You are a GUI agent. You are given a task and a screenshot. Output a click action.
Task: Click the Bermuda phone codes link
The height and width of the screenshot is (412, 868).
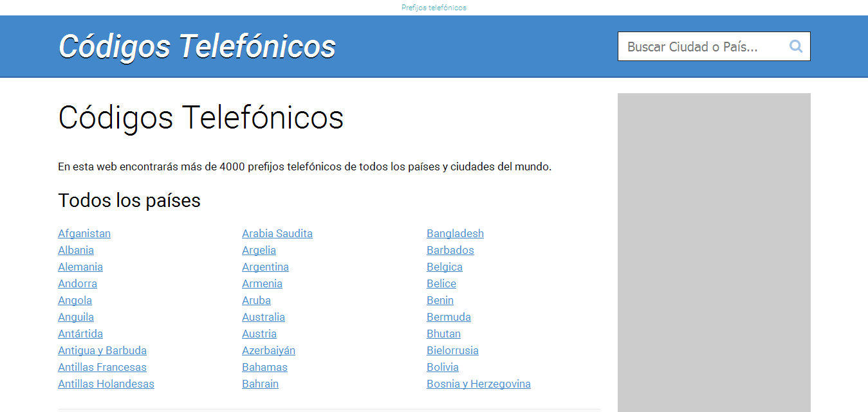(x=448, y=317)
